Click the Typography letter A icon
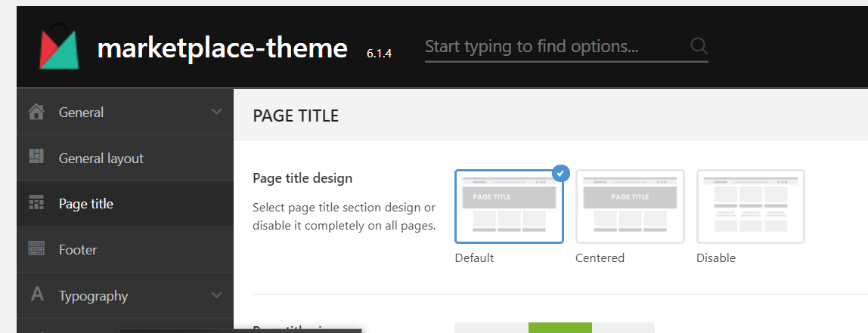This screenshot has width=868, height=333. pyautogui.click(x=36, y=295)
